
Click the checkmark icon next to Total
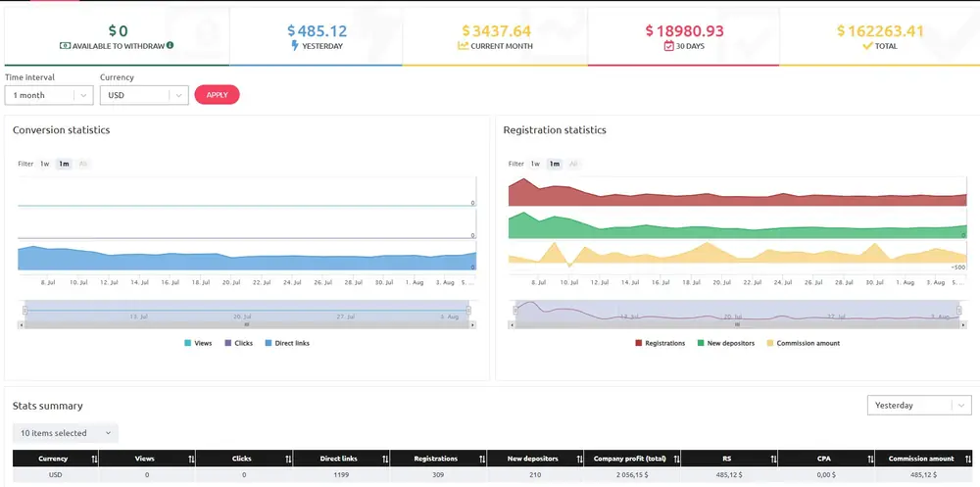pos(867,46)
